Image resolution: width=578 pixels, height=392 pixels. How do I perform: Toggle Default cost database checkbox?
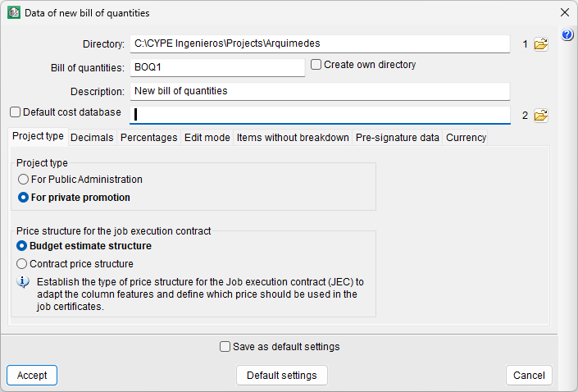point(16,112)
